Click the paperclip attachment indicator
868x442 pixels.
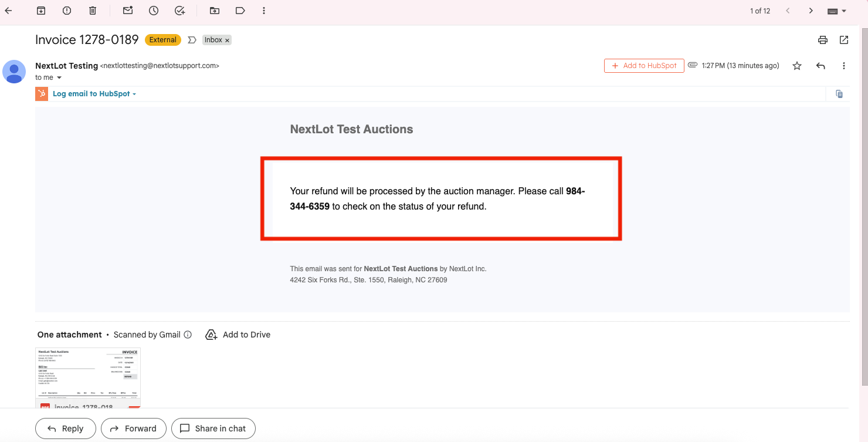click(x=693, y=65)
